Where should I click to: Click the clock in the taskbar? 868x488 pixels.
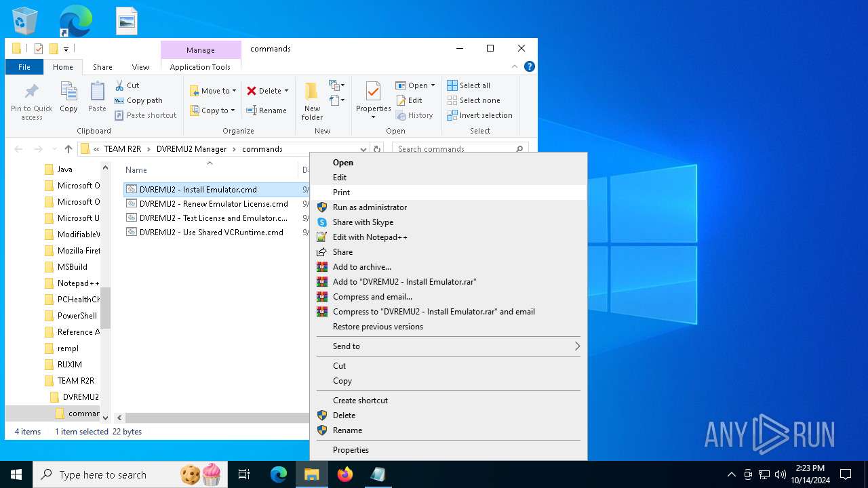(810, 474)
